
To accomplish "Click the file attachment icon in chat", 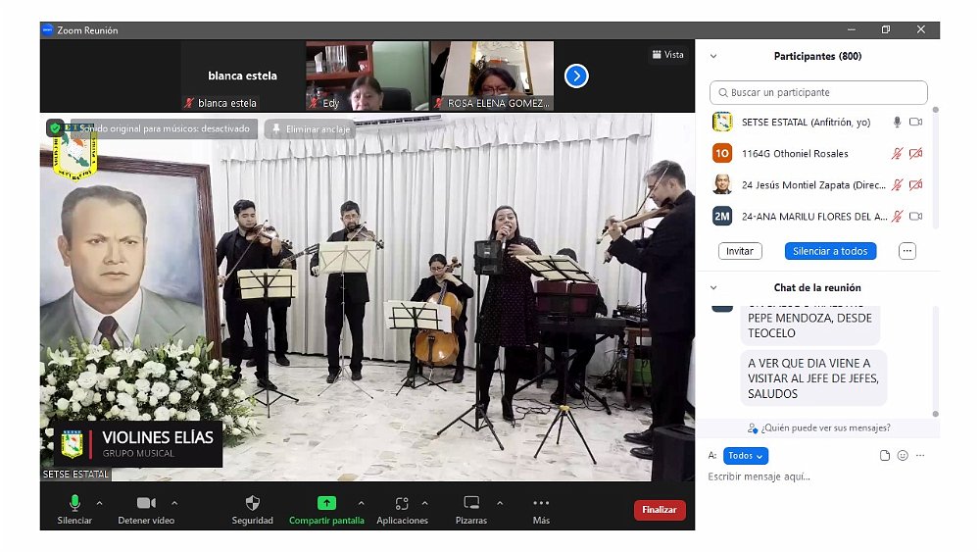I will tap(885, 456).
